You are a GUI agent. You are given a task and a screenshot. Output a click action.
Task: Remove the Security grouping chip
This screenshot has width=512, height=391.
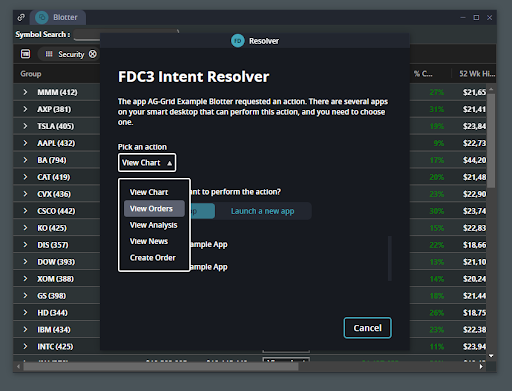93,54
